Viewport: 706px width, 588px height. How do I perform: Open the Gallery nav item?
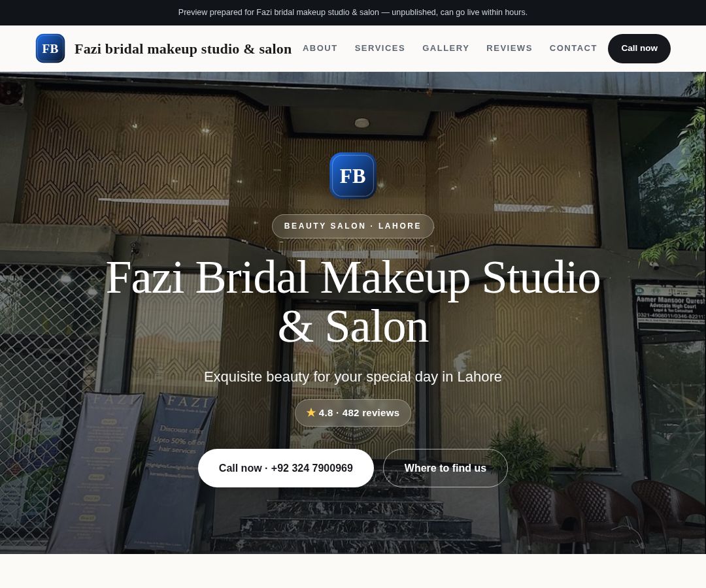[446, 48]
